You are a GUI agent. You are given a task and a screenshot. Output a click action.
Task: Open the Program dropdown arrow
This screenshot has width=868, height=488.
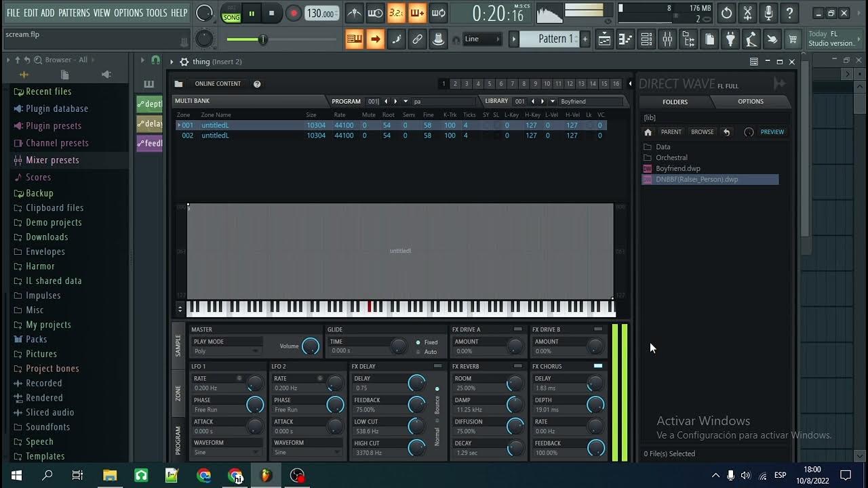pos(406,102)
